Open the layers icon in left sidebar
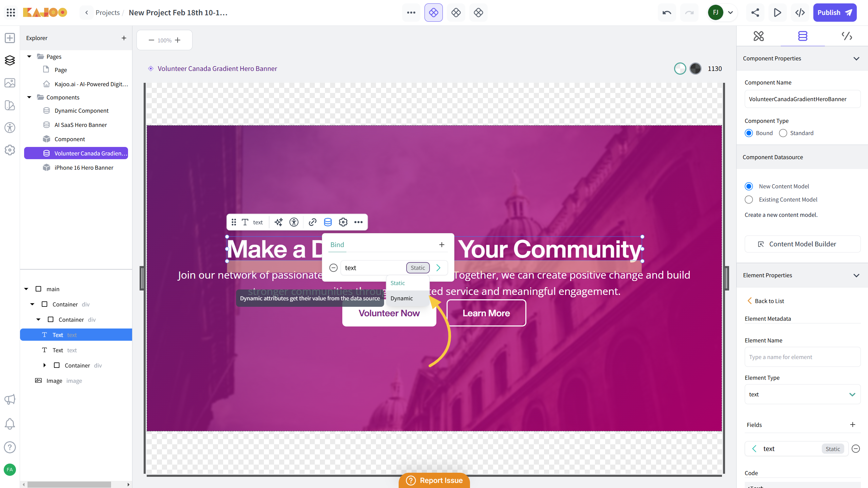The width and height of the screenshot is (868, 488). (x=10, y=60)
